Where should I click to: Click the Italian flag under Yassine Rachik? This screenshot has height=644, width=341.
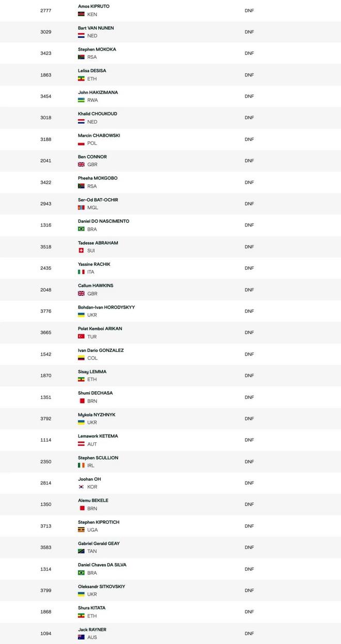81,272
